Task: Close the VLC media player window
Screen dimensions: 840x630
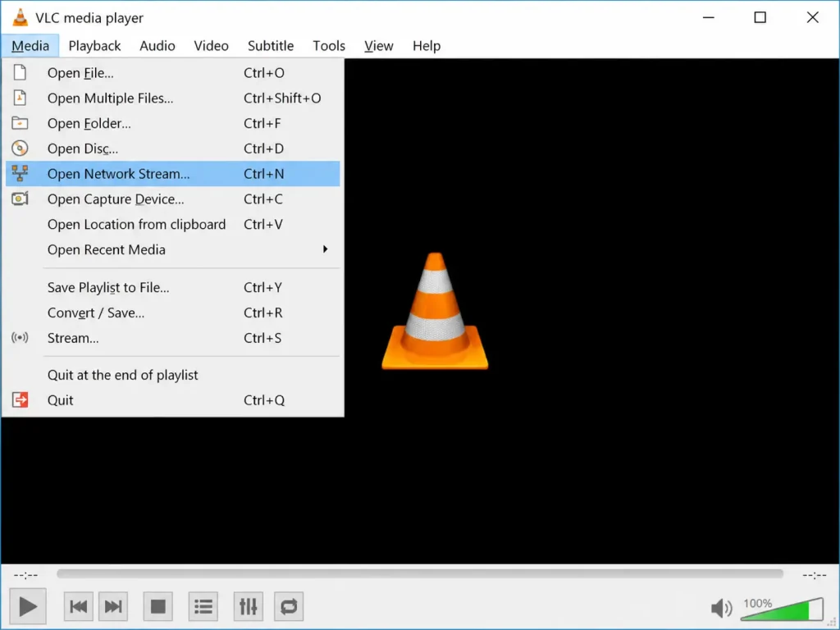Action: (812, 17)
